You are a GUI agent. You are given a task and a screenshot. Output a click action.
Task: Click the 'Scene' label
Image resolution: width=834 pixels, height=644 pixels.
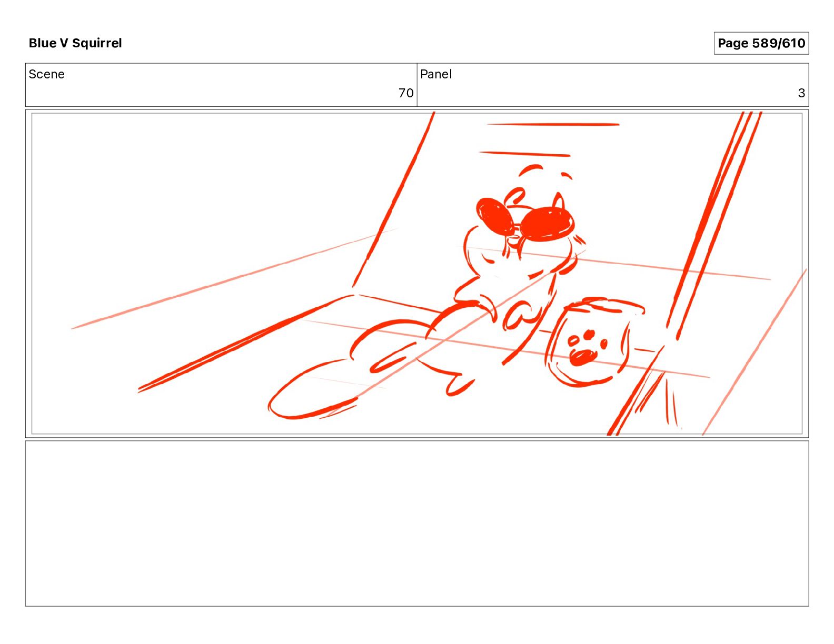click(46, 74)
